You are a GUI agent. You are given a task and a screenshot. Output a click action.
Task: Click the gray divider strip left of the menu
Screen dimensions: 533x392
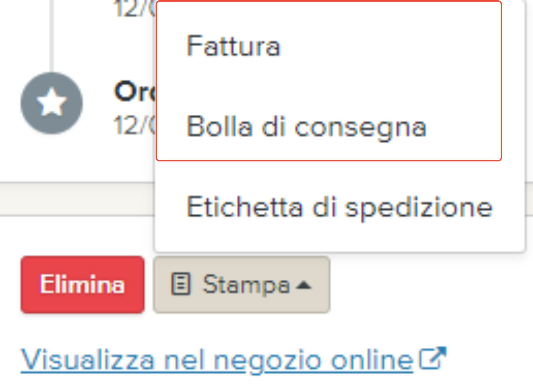[76, 199]
